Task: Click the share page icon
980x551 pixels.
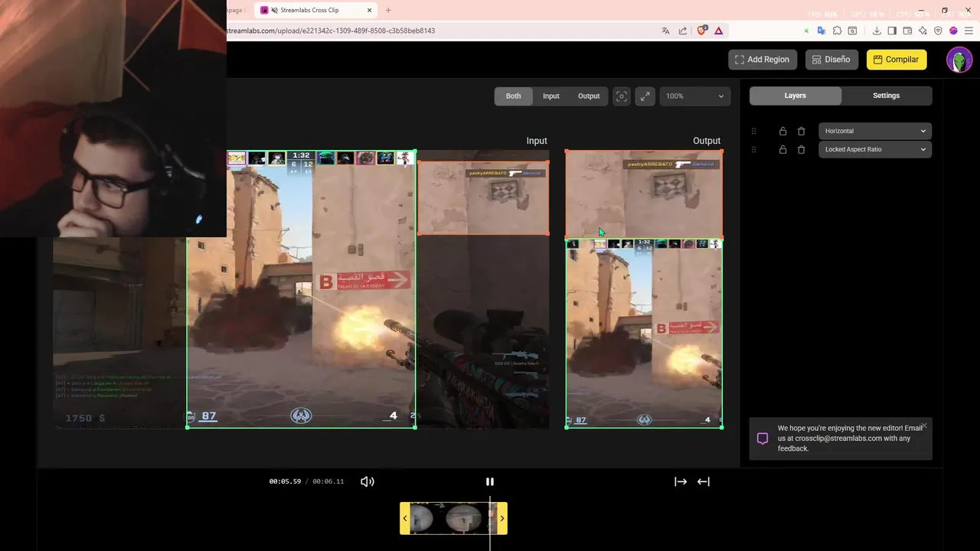Action: [683, 31]
